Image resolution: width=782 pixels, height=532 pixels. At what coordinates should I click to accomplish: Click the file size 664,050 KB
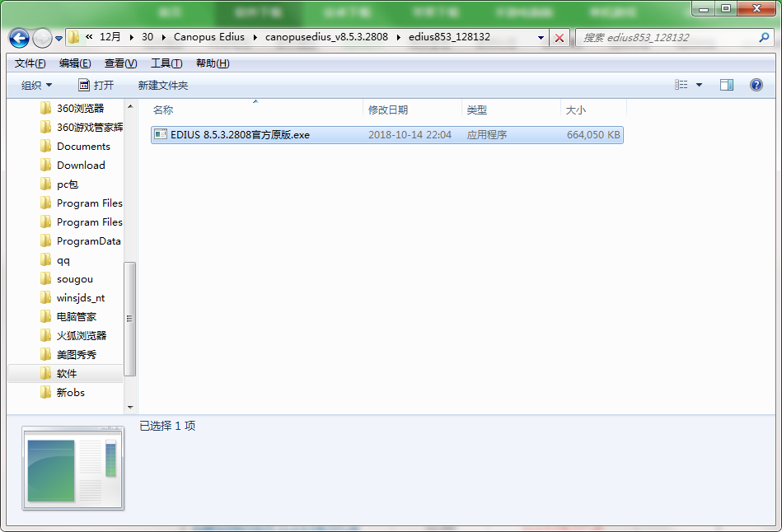coord(593,134)
